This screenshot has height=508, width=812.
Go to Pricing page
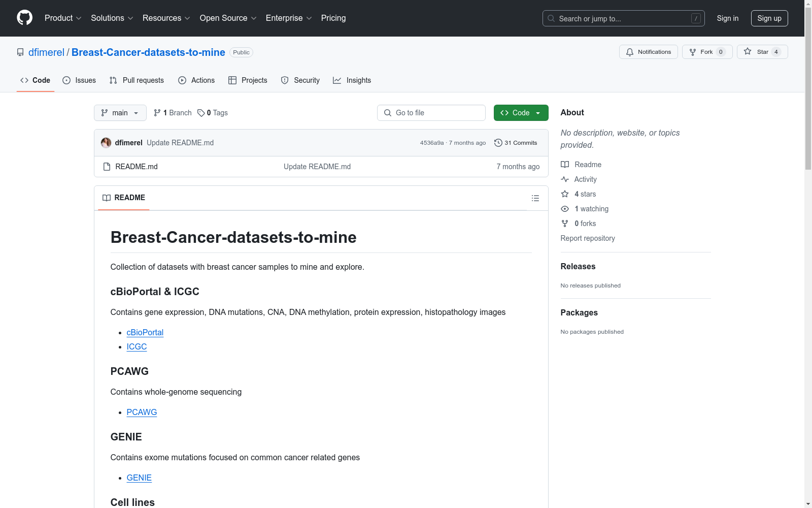(333, 18)
